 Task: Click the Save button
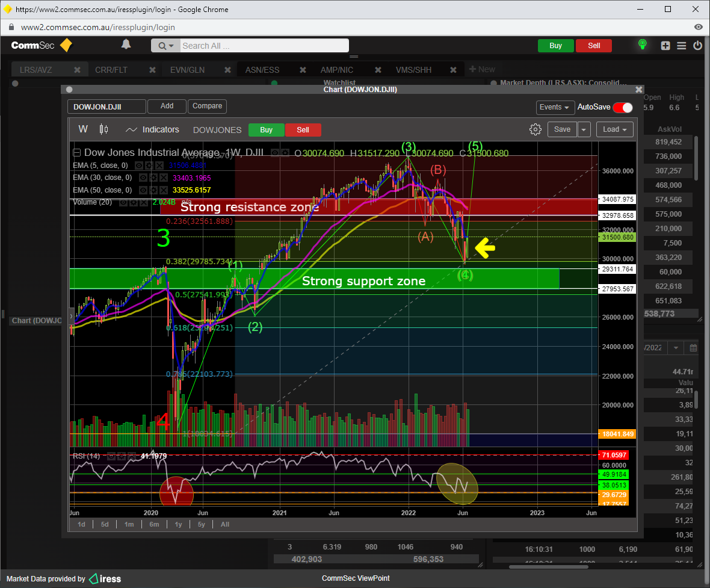(x=562, y=129)
